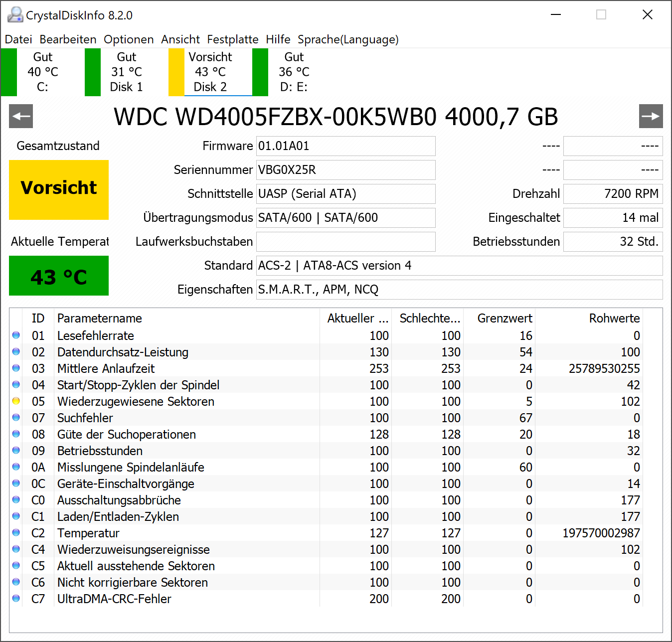Screen dimensions: 672x642
Task: Click status dot for Laden/Entladen-Zyklen row
Action: pos(16,516)
